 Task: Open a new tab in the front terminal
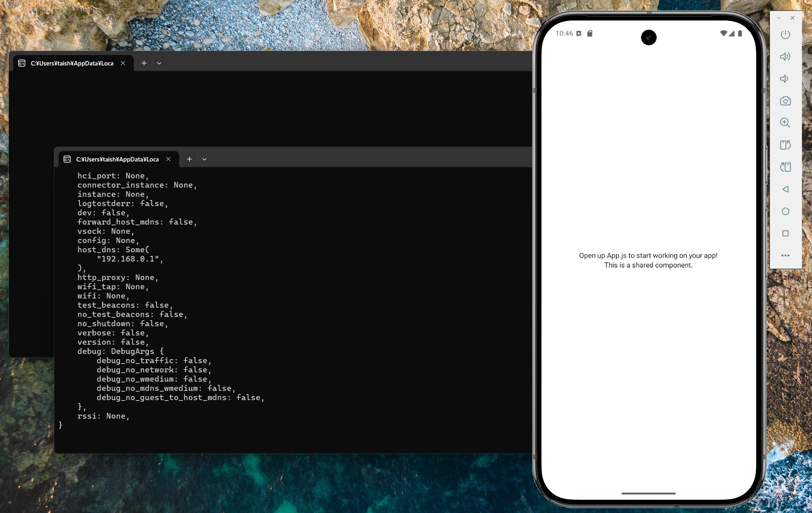(189, 159)
